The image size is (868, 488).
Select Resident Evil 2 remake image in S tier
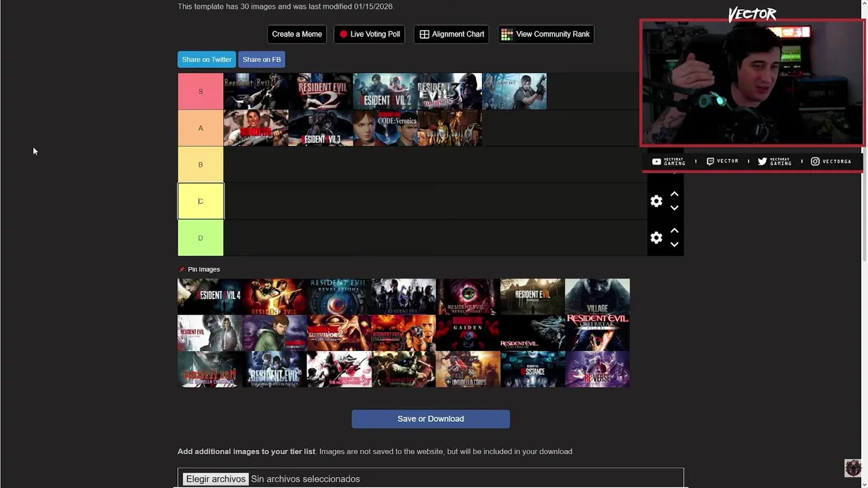tap(385, 91)
